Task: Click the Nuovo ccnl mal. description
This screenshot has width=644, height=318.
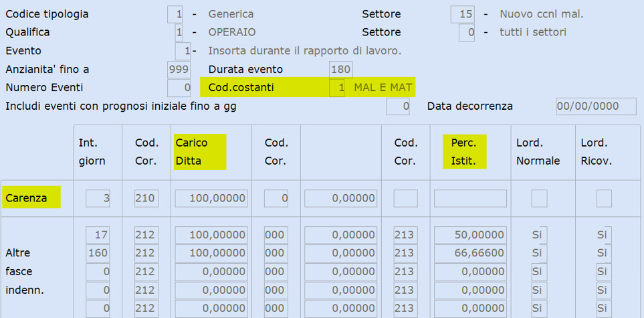Action: pyautogui.click(x=542, y=15)
